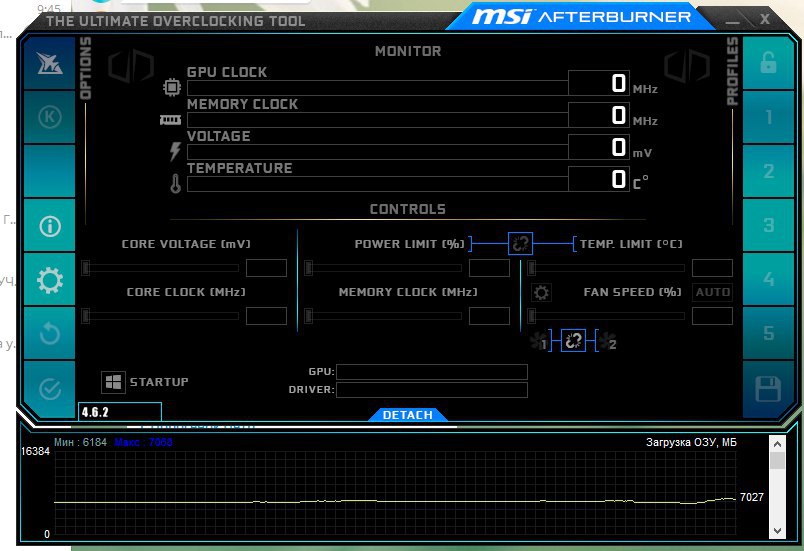Toggle the profile lock padlock icon

click(x=768, y=64)
